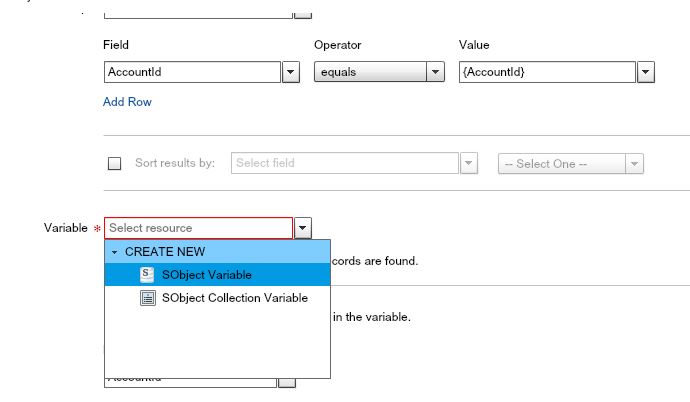Screen dimensions: 690x402
Task: Focus the Select resource variable field
Action: pos(198,228)
